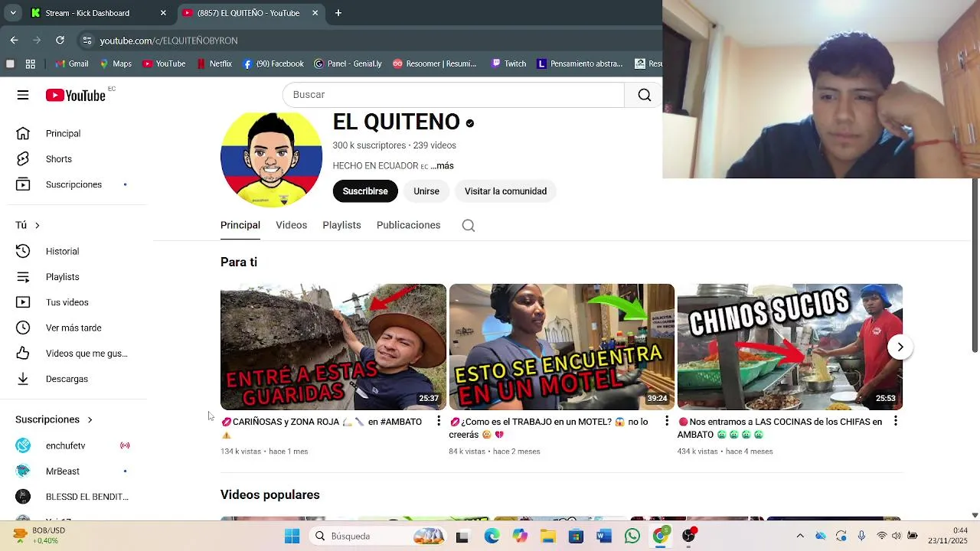
Task: Click the YouTube logo
Action: pyautogui.click(x=75, y=95)
